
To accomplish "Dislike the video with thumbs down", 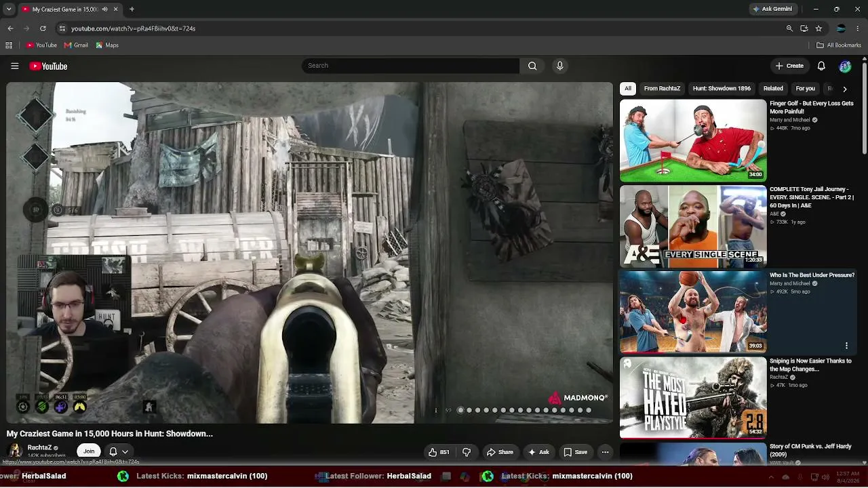I will pyautogui.click(x=467, y=452).
